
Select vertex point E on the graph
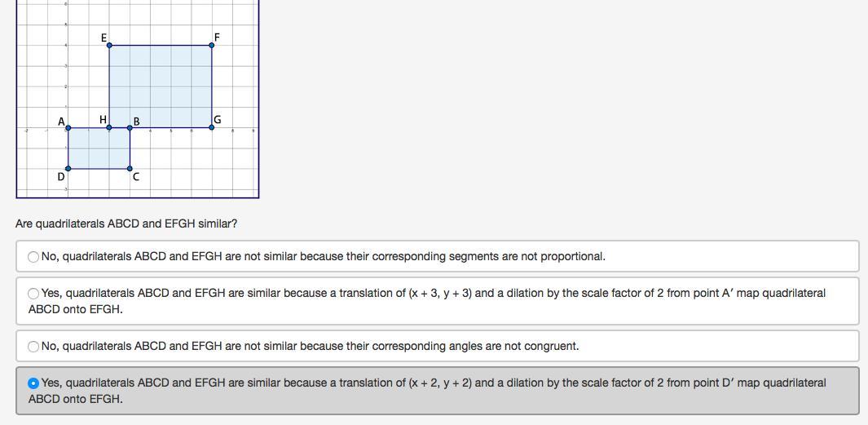109,45
